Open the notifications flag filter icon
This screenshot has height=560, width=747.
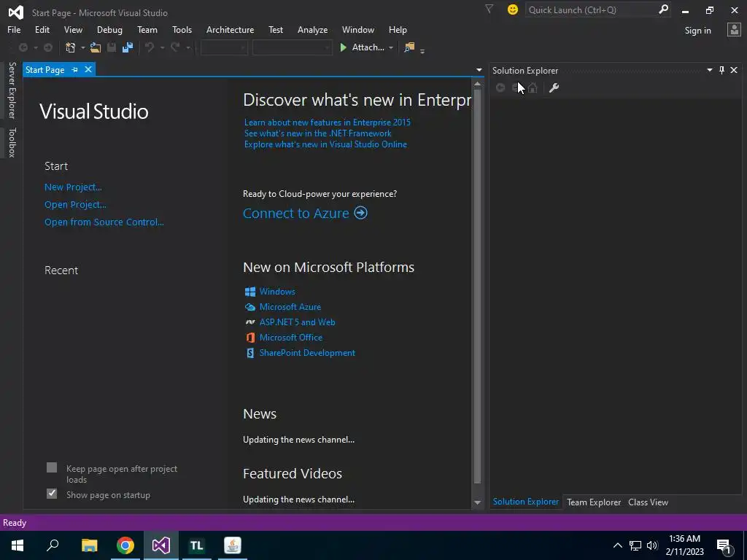pyautogui.click(x=489, y=9)
